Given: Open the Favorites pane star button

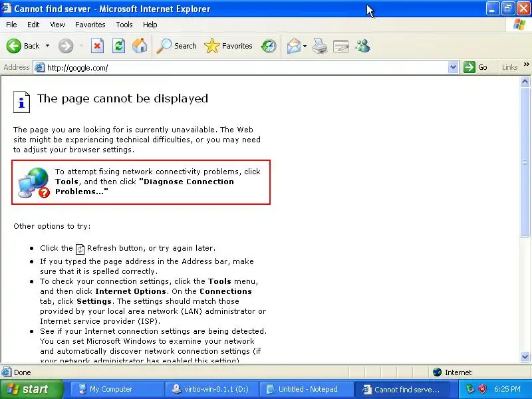Looking at the screenshot, I should (x=228, y=46).
